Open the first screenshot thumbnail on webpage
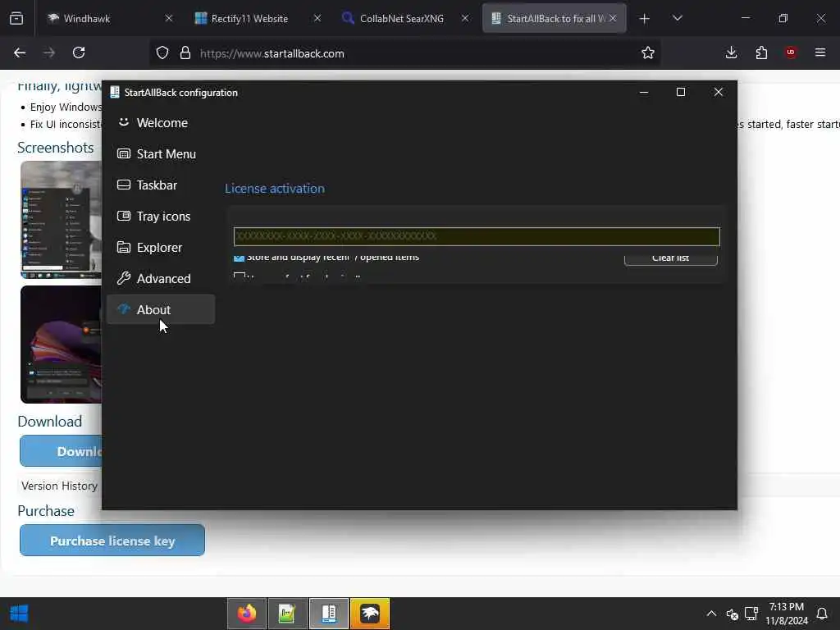The height and width of the screenshot is (630, 840). click(61, 220)
